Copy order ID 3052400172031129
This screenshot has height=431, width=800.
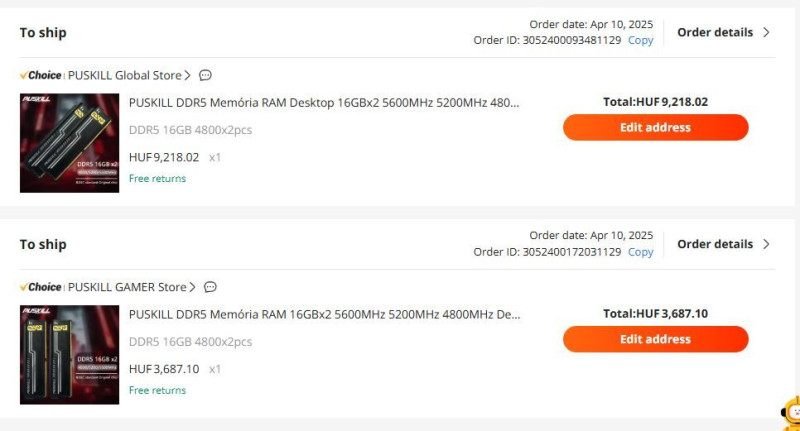click(640, 252)
